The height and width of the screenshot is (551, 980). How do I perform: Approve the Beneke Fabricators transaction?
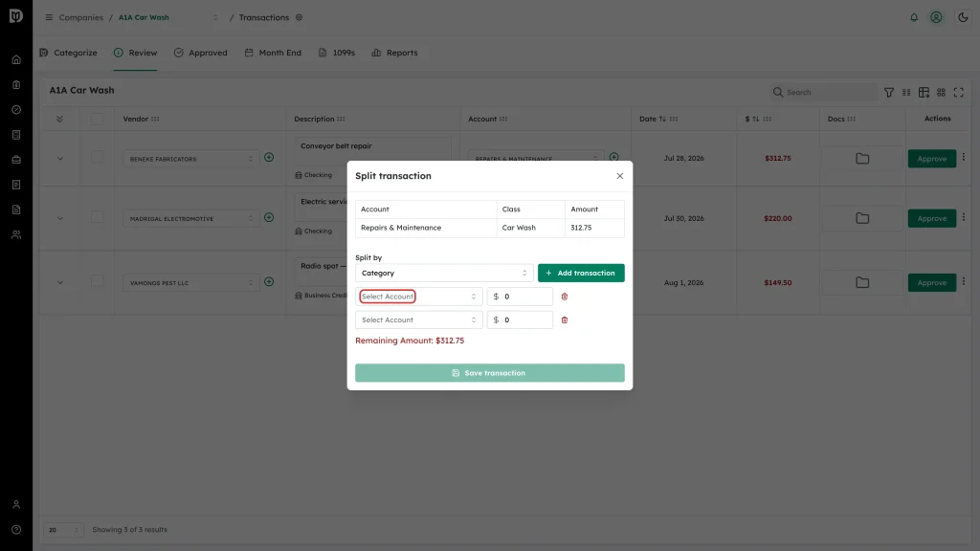(932, 159)
